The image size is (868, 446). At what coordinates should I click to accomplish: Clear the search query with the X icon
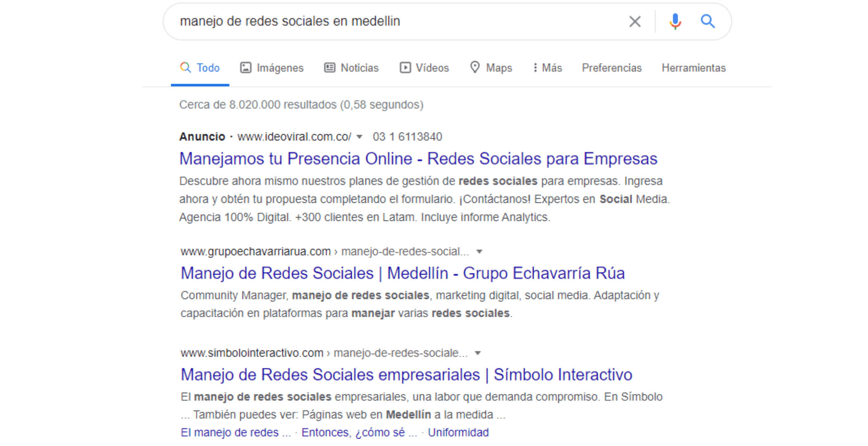click(635, 21)
